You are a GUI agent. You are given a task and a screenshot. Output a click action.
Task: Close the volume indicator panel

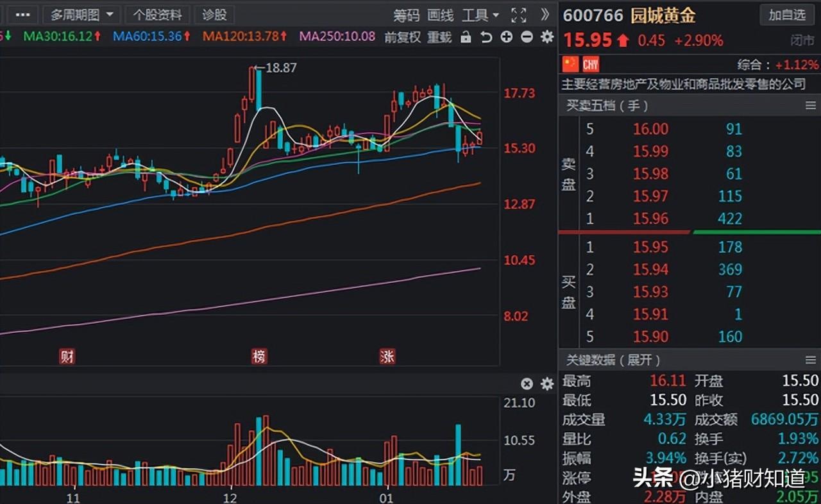click(x=527, y=384)
